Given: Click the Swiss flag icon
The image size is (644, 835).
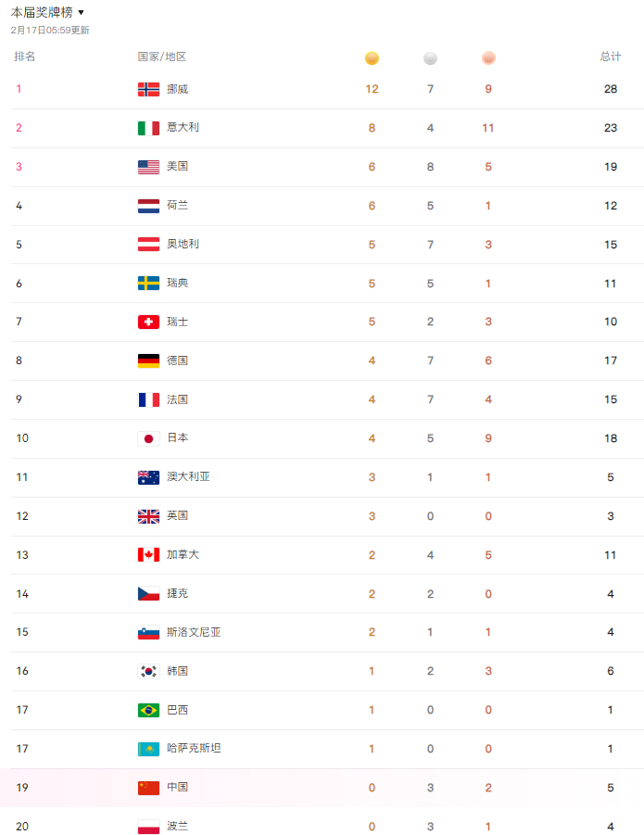Looking at the screenshot, I should coord(148,322).
